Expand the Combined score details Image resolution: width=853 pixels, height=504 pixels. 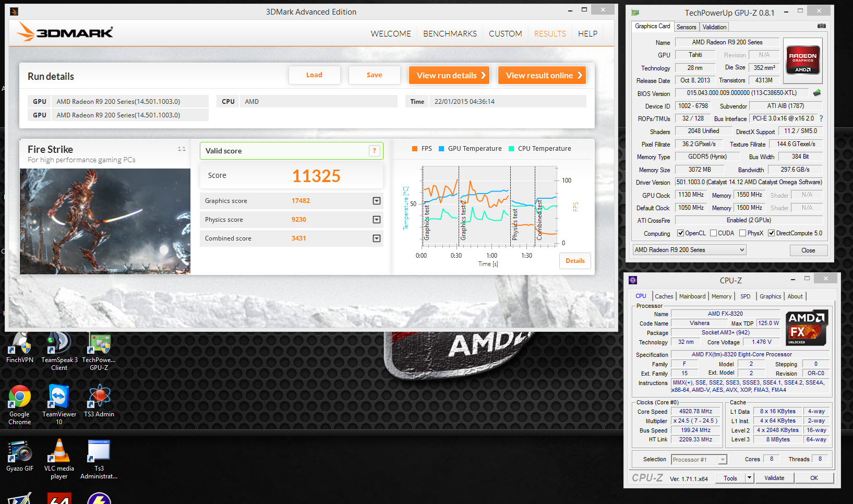click(x=377, y=238)
